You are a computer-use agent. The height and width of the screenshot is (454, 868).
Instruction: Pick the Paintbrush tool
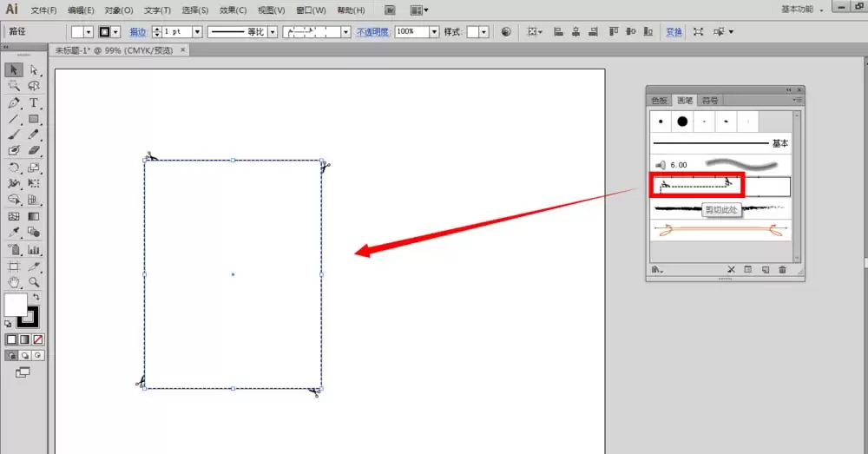coord(14,135)
